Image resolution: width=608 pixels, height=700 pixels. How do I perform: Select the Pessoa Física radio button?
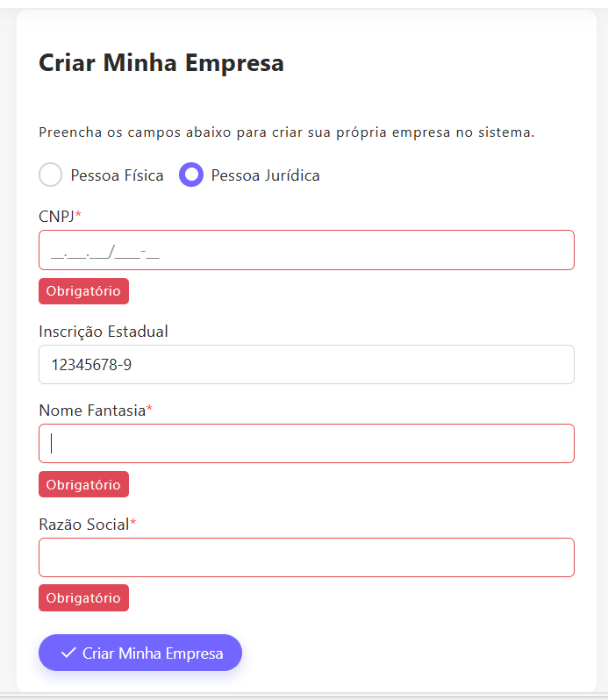pos(51,175)
